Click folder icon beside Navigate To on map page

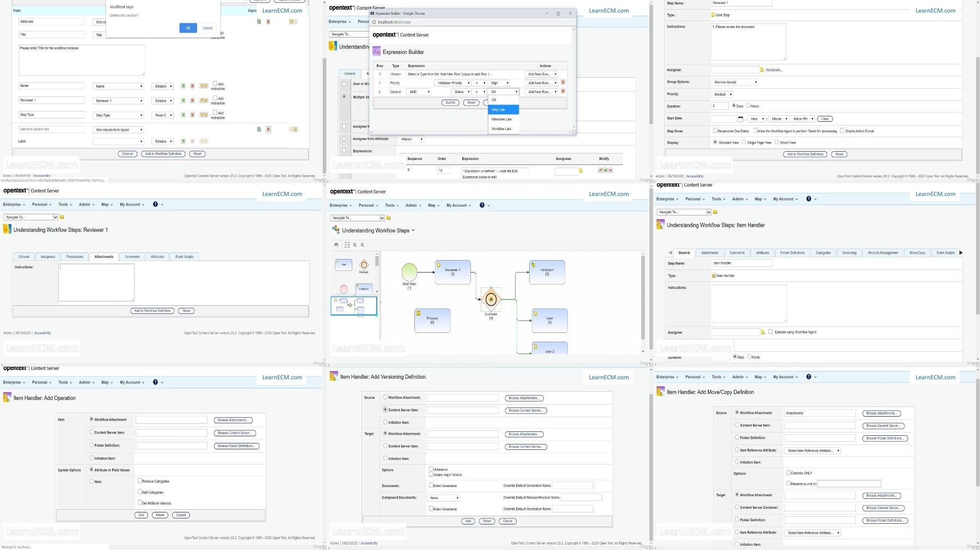click(389, 218)
